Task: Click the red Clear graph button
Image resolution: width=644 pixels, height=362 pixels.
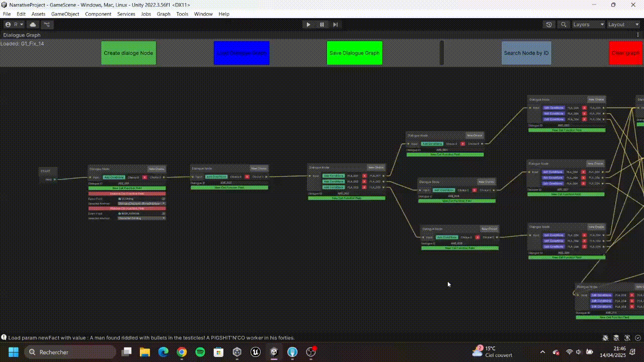Action: tap(626, 53)
